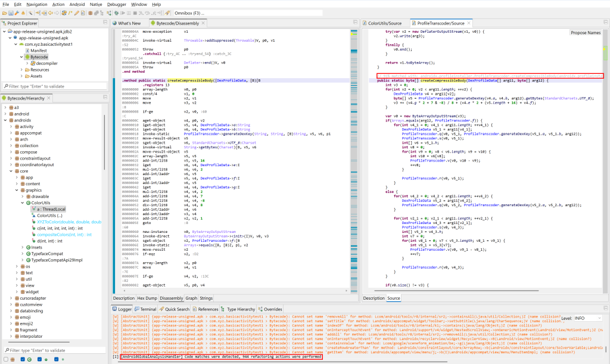Select the Manifest item in Project Explorer
Viewport: 610px width, 364px height.
[x=38, y=51]
